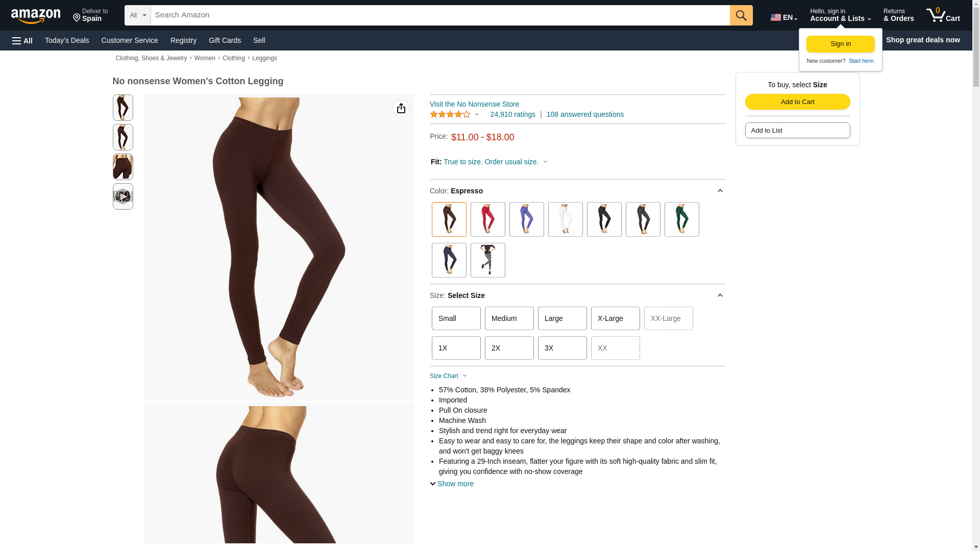Viewport: 980px width, 551px height.
Task: Click the Add to Cart button
Action: [798, 102]
